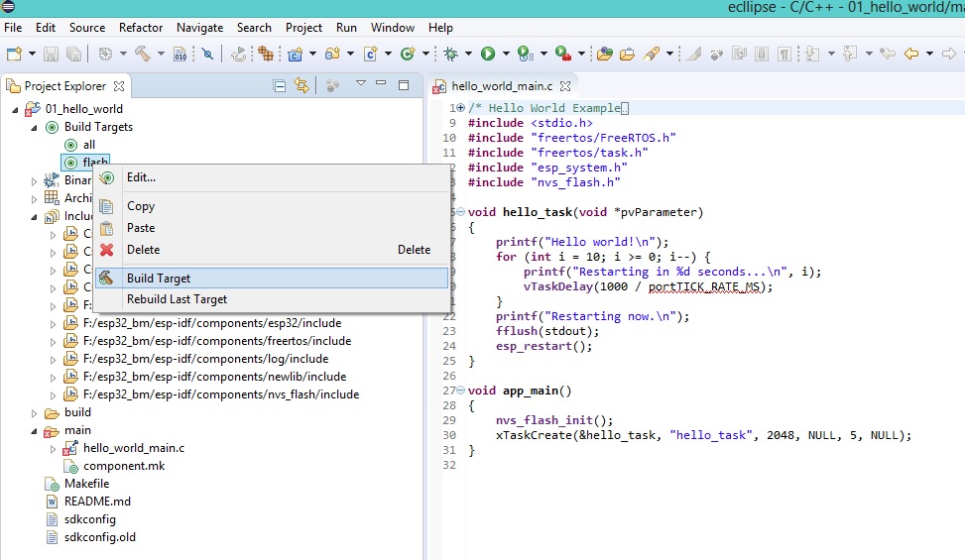Select sdkconfig.old file in project tree
The width and height of the screenshot is (965, 560).
99,537
